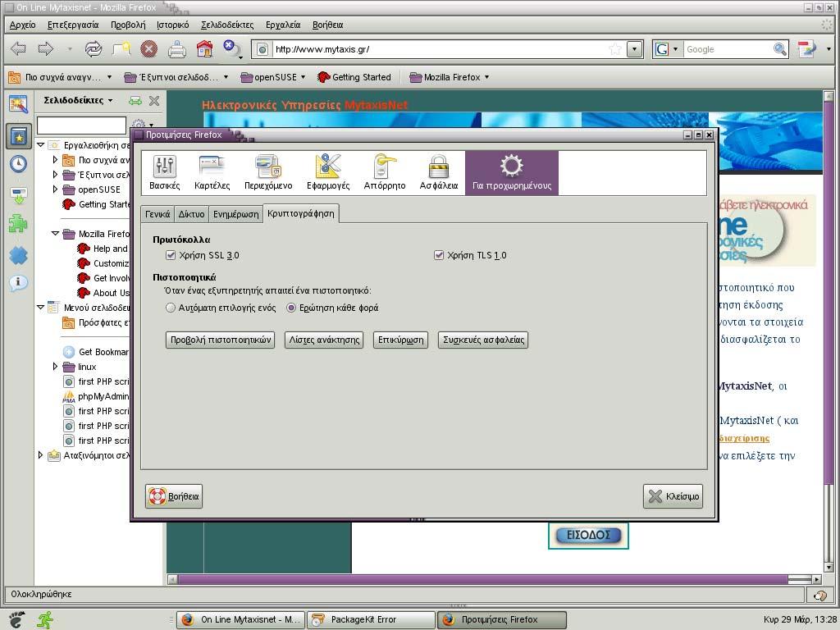The width and height of the screenshot is (840, 630).
Task: Click into the Google search field
Action: coord(728,49)
